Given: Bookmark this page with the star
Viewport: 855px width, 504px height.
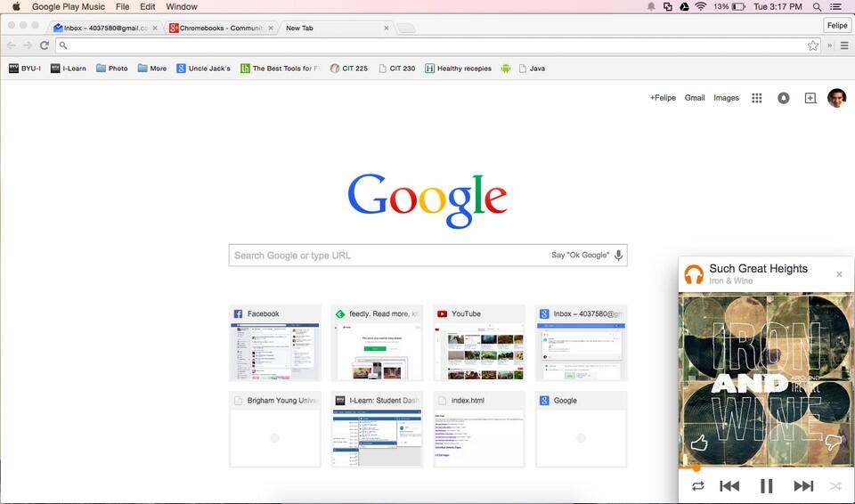Looking at the screenshot, I should pos(812,45).
